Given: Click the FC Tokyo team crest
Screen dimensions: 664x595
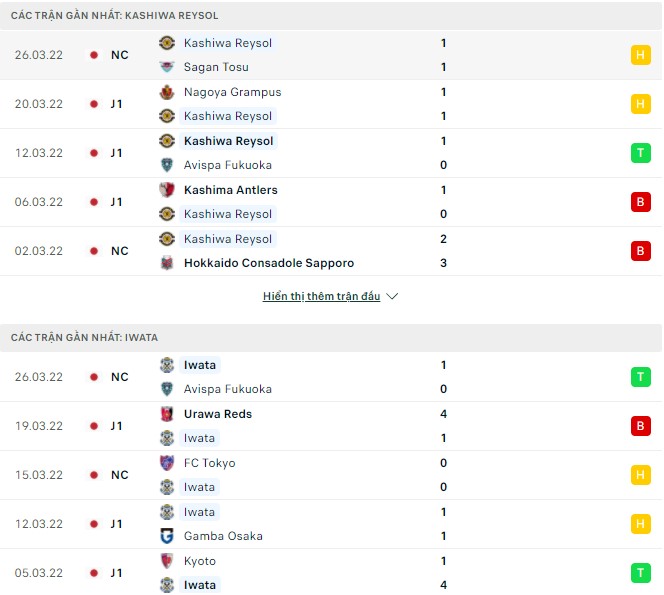Looking at the screenshot, I should click(167, 463).
